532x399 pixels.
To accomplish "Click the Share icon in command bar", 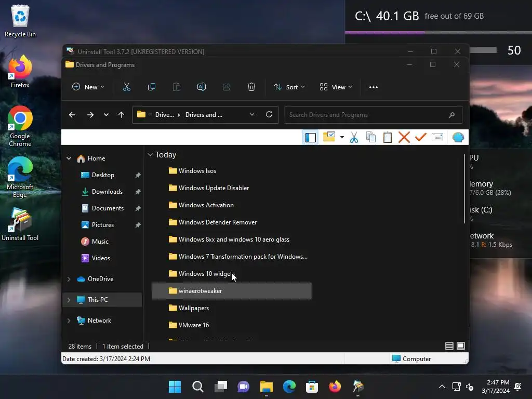I will click(227, 87).
